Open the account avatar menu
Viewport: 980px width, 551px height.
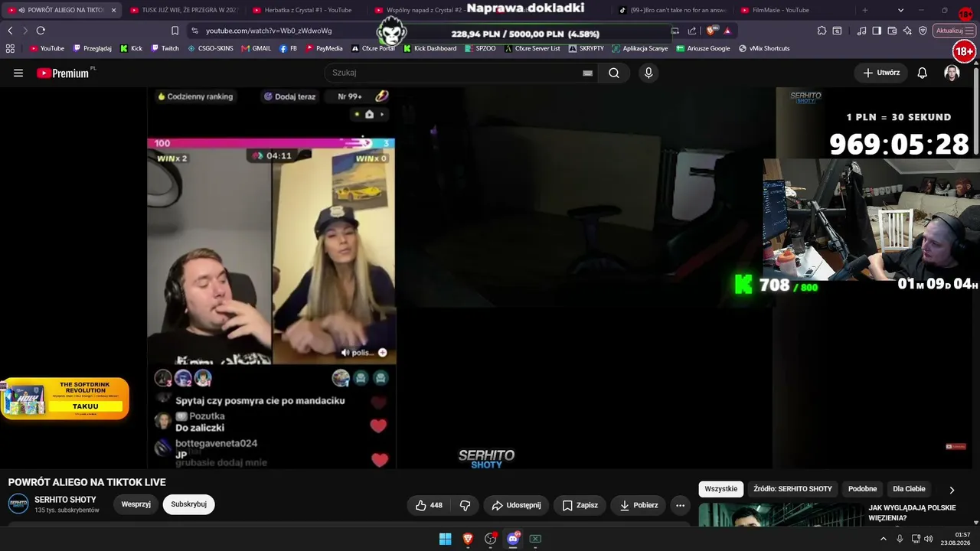click(952, 73)
